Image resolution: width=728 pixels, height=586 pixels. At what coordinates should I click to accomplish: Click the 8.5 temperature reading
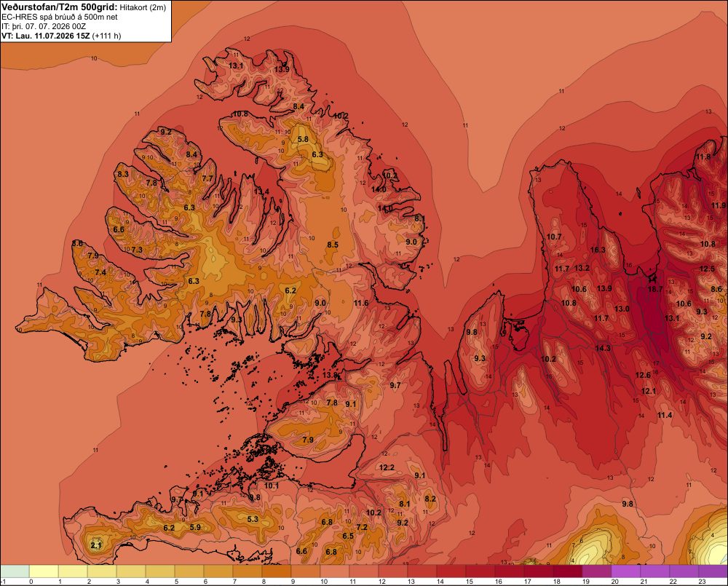point(333,245)
